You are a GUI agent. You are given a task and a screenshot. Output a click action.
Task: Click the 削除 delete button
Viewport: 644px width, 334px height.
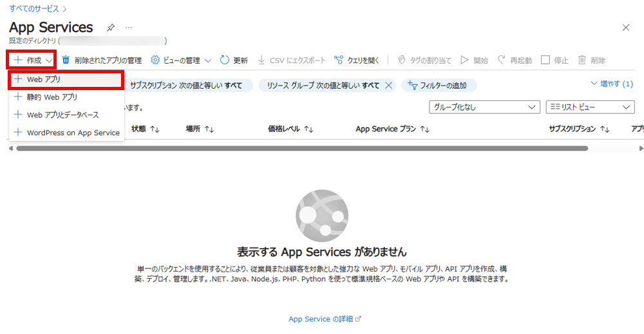point(592,60)
